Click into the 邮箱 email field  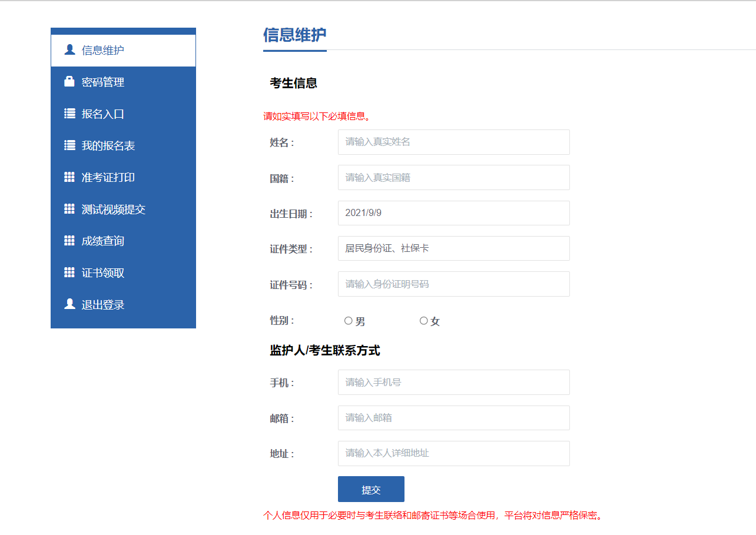(x=454, y=418)
